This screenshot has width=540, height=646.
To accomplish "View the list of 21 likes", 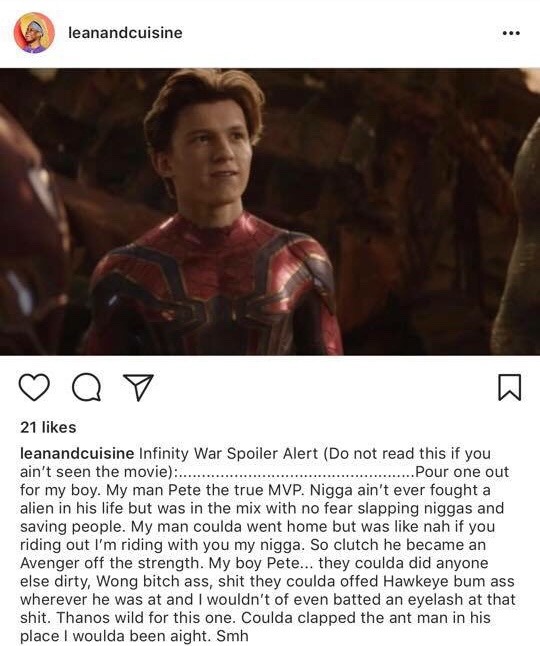I will (48, 427).
